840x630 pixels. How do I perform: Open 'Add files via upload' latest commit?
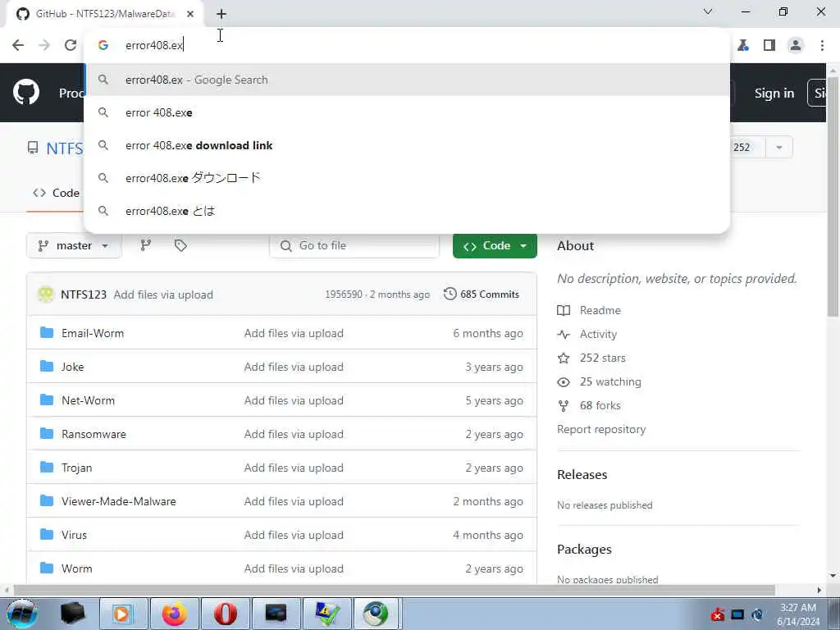[x=163, y=294]
